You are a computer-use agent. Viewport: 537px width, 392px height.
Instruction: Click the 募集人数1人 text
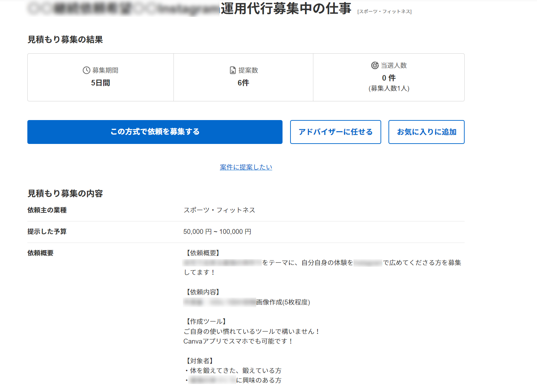(x=388, y=89)
